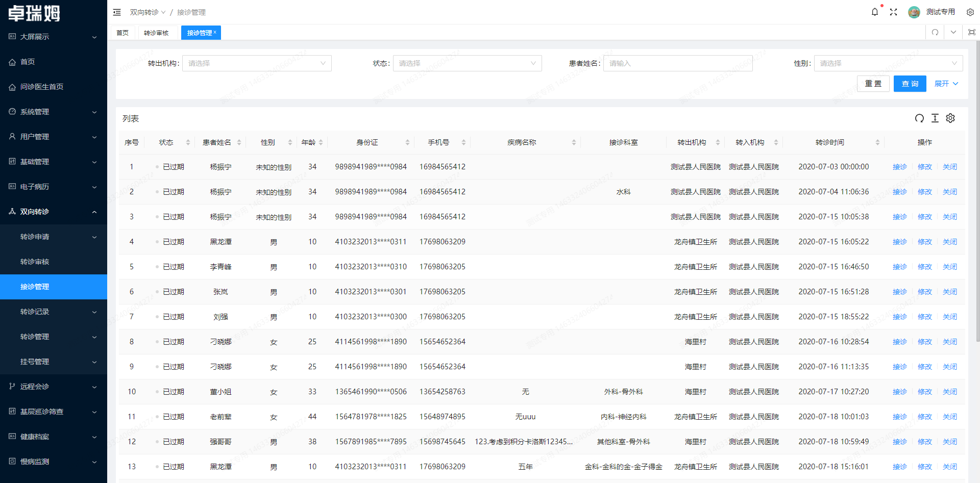Sort the list by 手机号 column

(463, 142)
